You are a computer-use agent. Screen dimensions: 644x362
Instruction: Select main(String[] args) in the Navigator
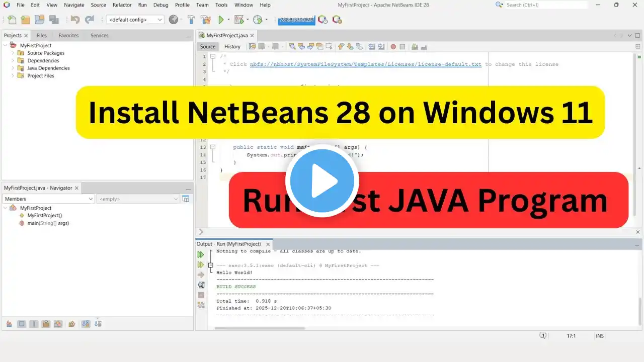pos(48,223)
